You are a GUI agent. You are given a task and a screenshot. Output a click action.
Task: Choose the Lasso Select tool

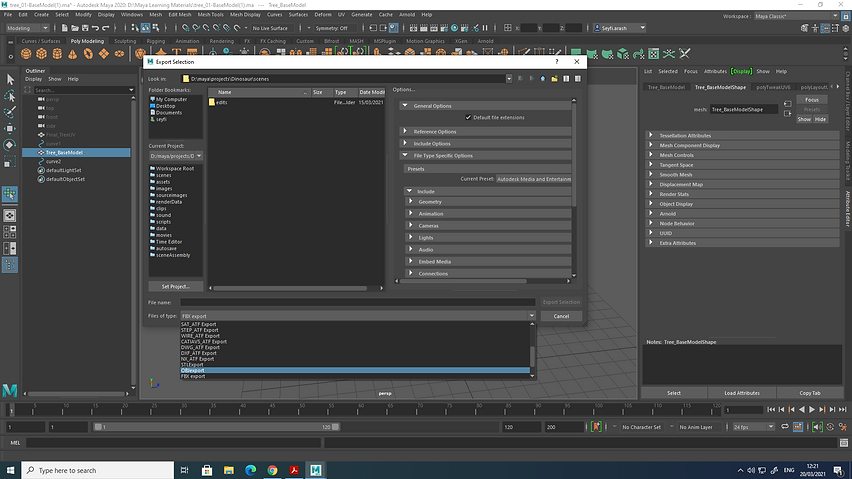point(10,96)
